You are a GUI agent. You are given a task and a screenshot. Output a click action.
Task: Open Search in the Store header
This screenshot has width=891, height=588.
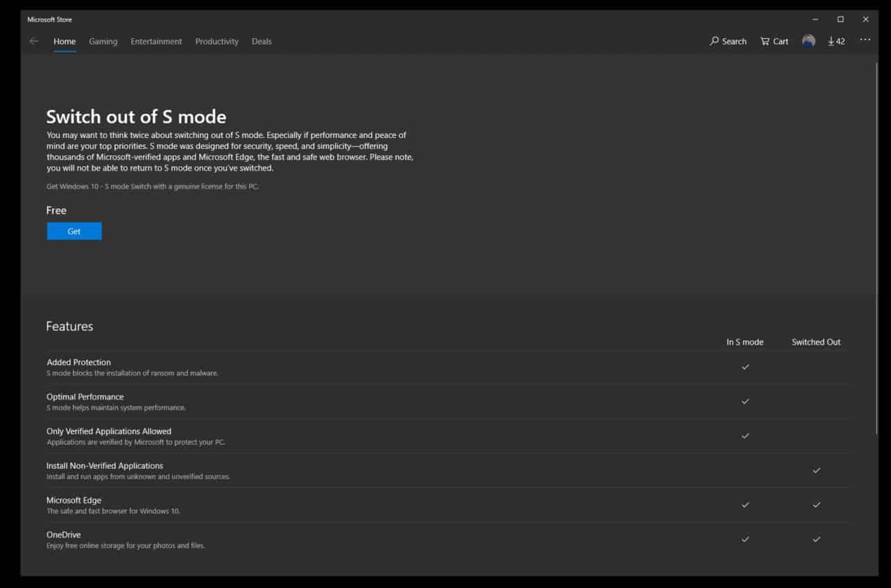point(728,42)
